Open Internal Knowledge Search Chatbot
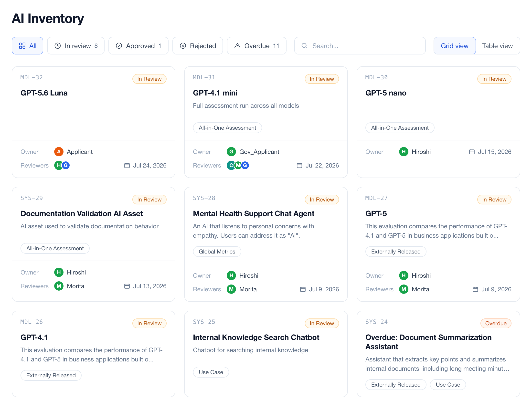Image resolution: width=532 pixels, height=401 pixels. tap(256, 337)
